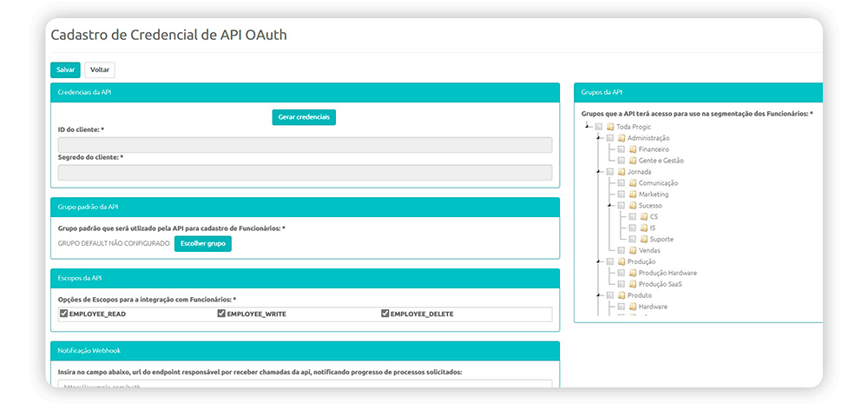
Task: Click the folder icon next to CS
Action: coord(643,216)
